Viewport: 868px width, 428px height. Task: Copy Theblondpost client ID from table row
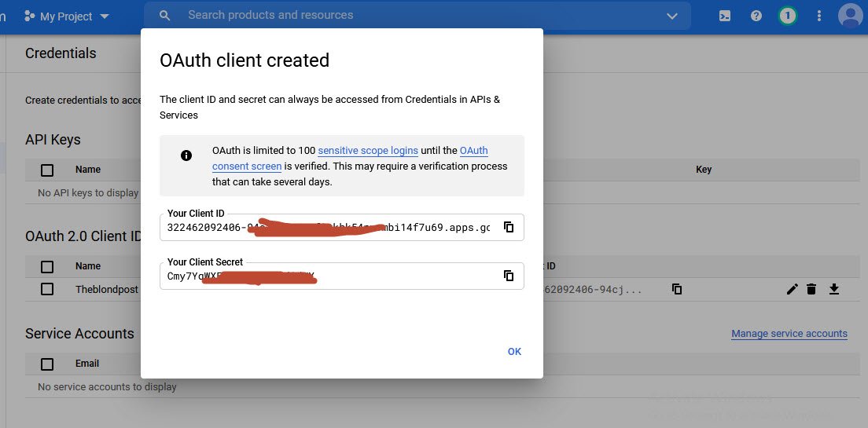pyautogui.click(x=676, y=289)
